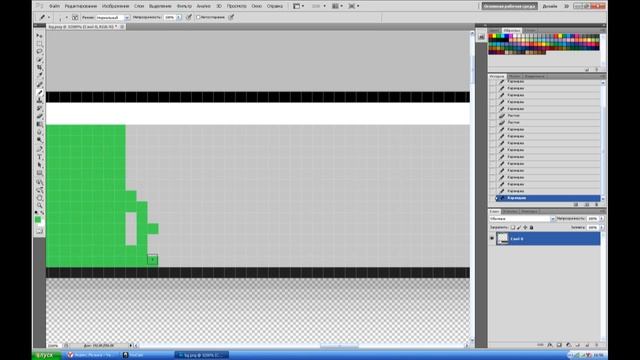Select highlighted Карандаш history state

547,198
